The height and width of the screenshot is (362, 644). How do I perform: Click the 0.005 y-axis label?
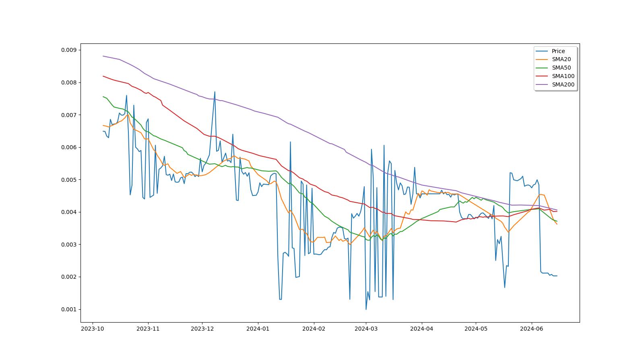(69, 180)
